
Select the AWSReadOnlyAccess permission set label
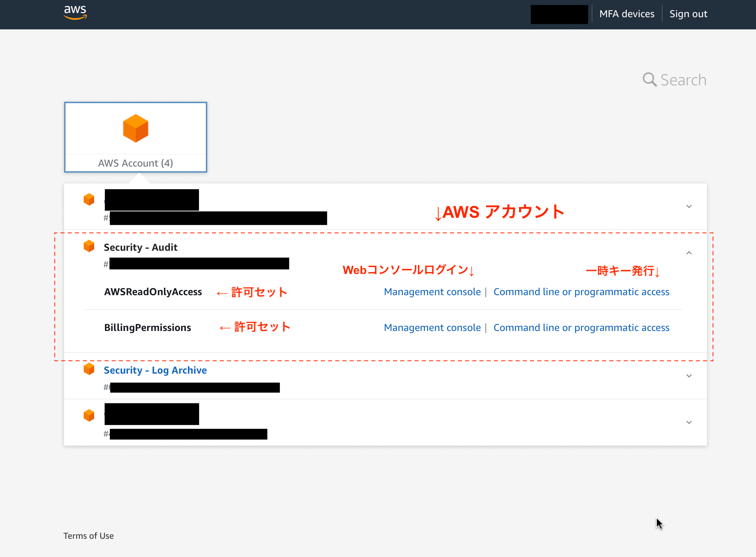(x=153, y=292)
